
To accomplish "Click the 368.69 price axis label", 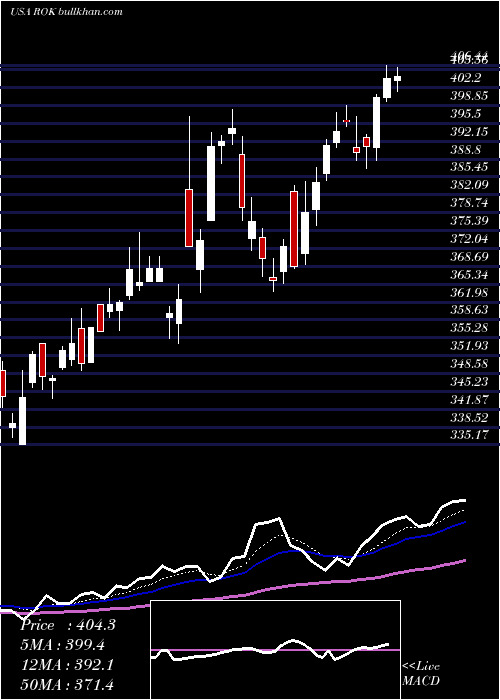I will tap(469, 257).
